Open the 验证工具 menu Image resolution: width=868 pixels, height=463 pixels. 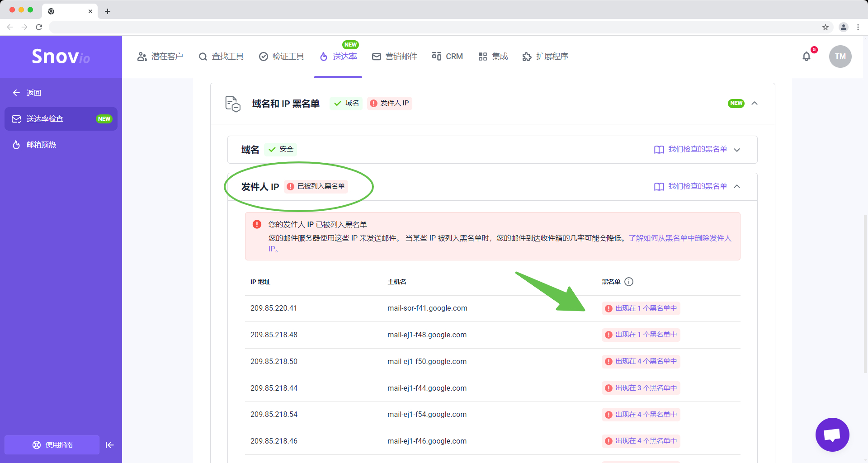click(281, 57)
